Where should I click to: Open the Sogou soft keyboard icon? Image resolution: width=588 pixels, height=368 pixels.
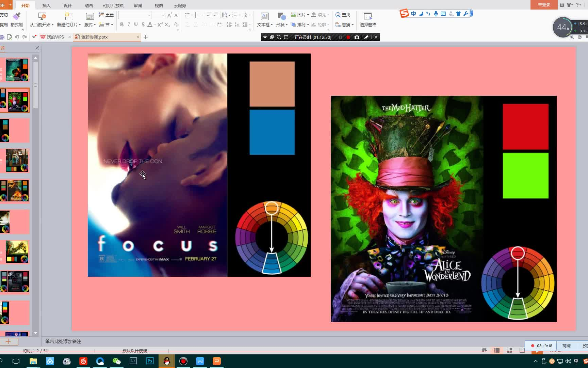[x=443, y=14]
